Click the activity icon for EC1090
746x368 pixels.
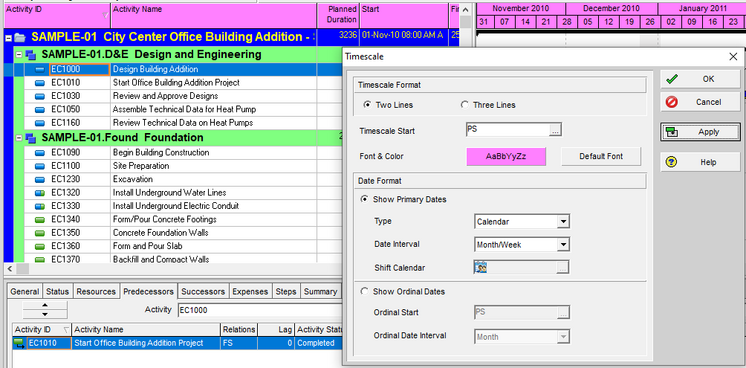coord(40,153)
